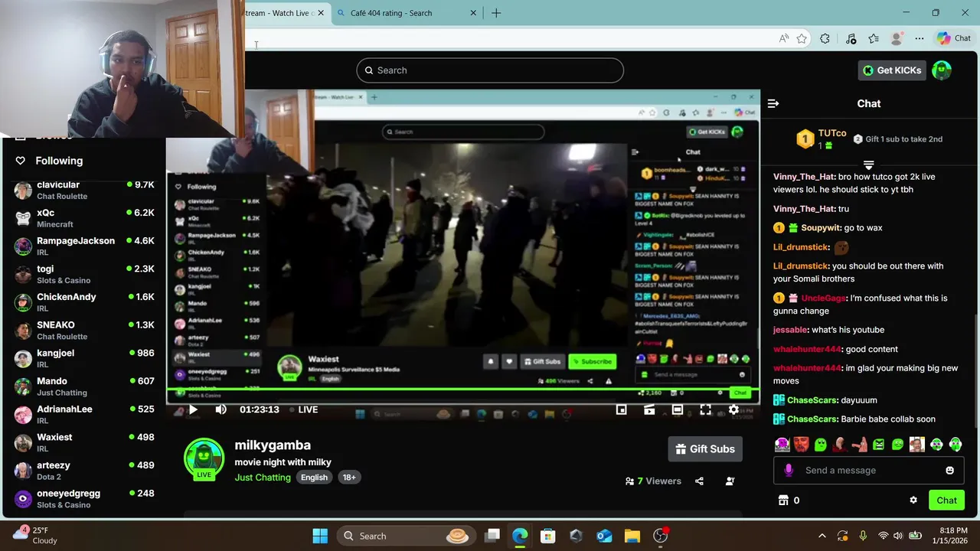Screen dimensions: 980x551
Task: Click the chat panel scrollbar
Action: point(976,371)
